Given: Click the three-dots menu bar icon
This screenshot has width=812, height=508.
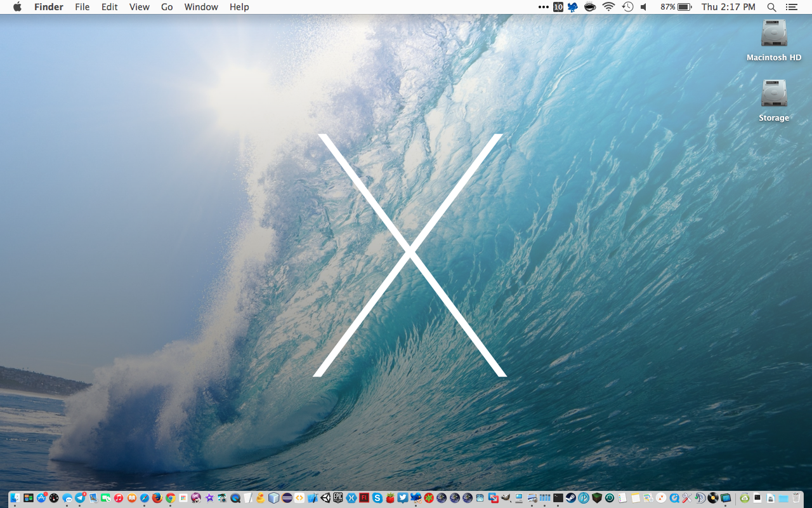Looking at the screenshot, I should coord(543,7).
